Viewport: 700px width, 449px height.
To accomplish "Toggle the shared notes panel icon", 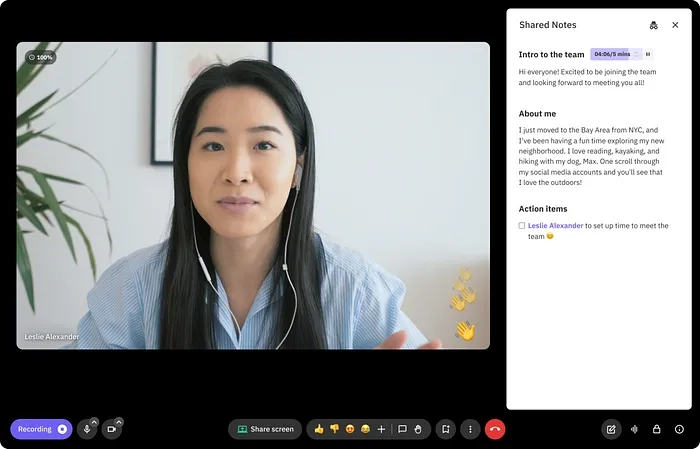I will [610, 429].
